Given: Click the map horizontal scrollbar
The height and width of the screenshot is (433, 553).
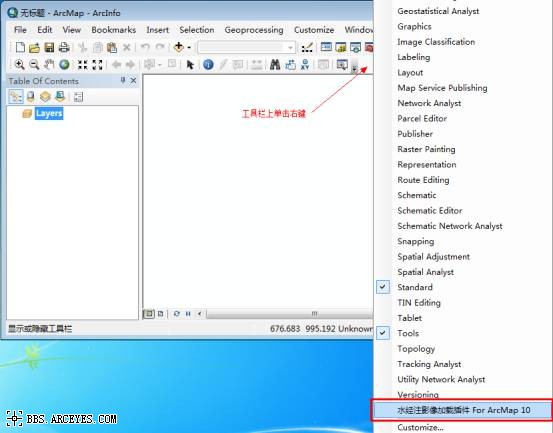Looking at the screenshot, I should [x=290, y=313].
